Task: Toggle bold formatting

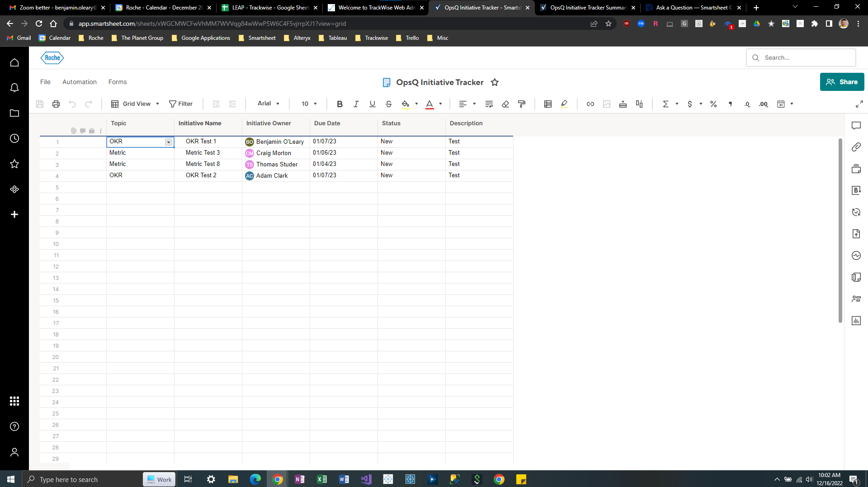Action: click(x=340, y=104)
